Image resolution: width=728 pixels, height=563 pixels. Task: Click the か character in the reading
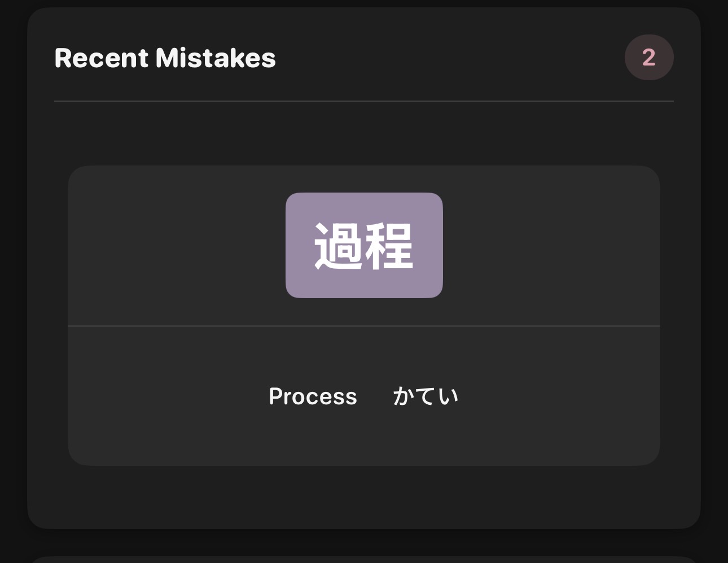(x=403, y=396)
